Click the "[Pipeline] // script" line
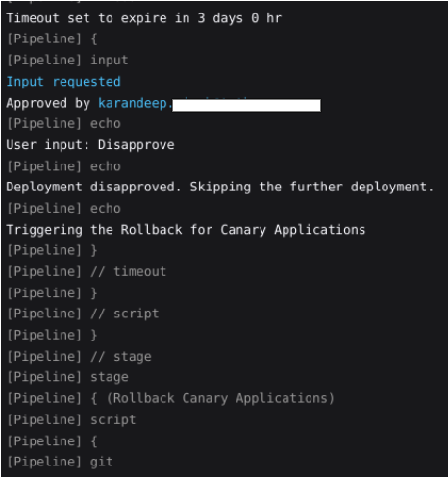Image resolution: width=448 pixels, height=478 pixels. click(83, 314)
